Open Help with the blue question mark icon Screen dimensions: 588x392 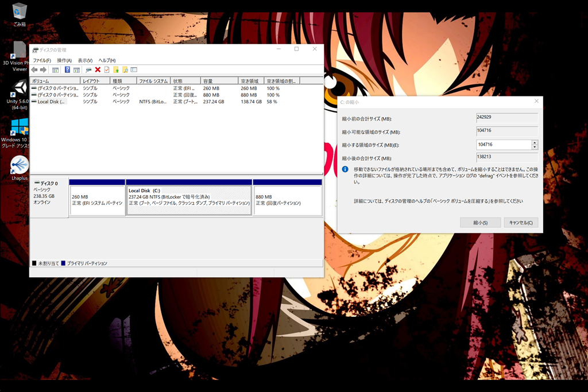pos(68,69)
